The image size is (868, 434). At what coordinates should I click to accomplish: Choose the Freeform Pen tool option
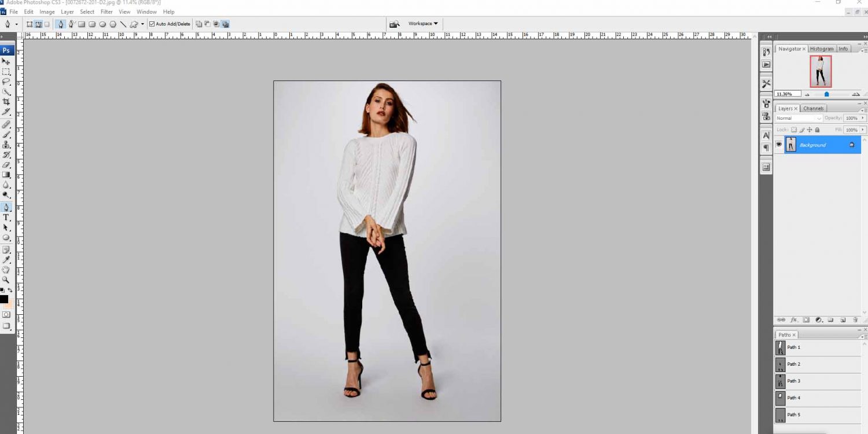(72, 24)
